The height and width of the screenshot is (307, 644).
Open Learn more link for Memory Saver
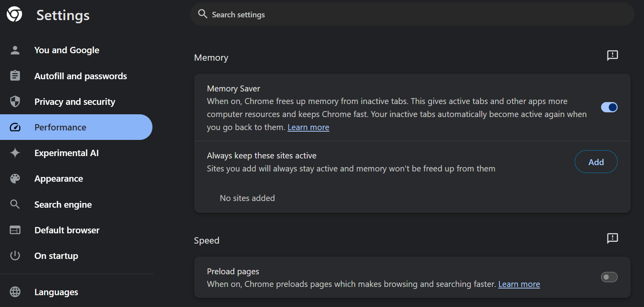pyautogui.click(x=308, y=127)
